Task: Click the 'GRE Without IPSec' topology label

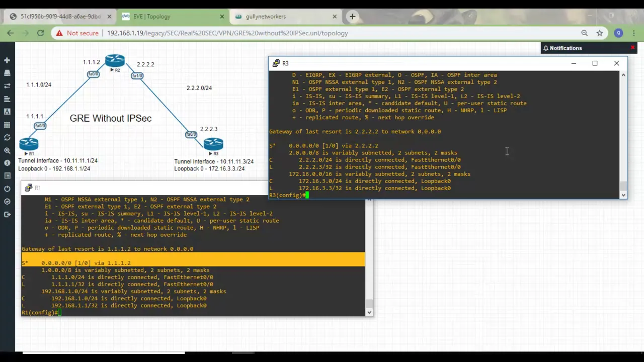Action: tap(111, 118)
